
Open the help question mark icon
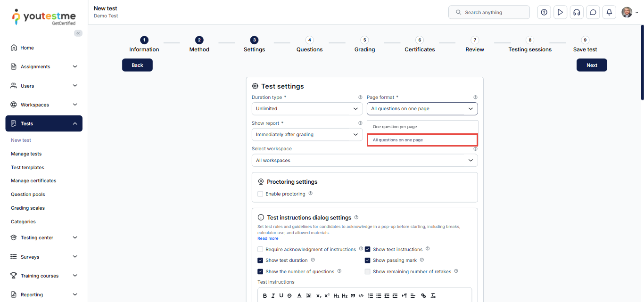tap(544, 12)
